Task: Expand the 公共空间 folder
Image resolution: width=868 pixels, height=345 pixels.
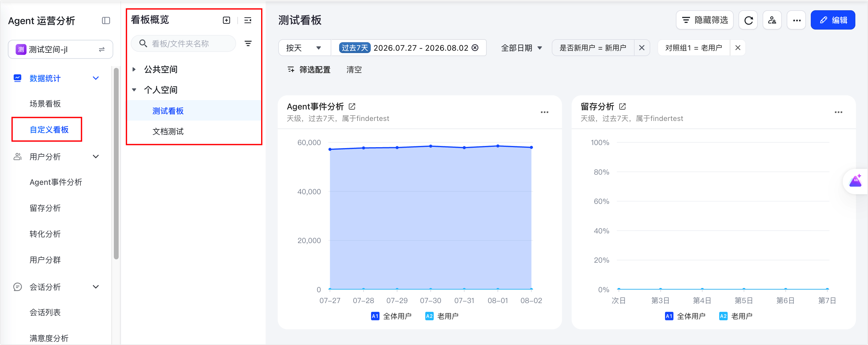Action: 134,69
